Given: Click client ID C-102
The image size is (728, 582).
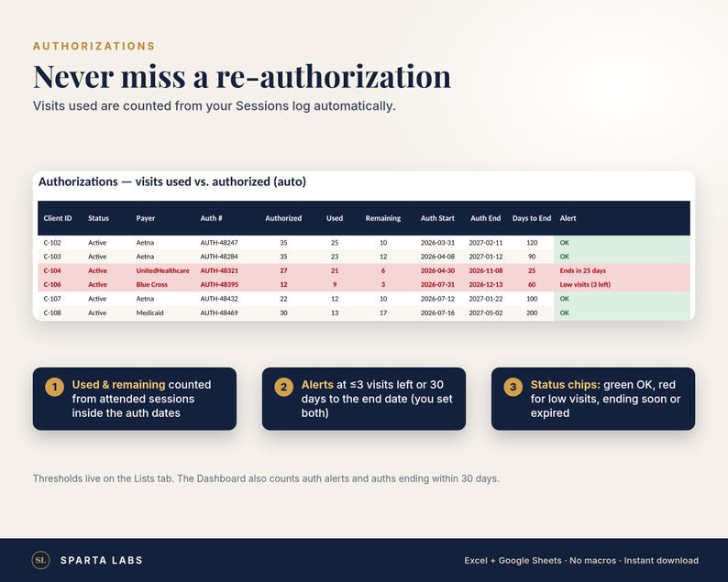Looking at the screenshot, I should pos(52,243).
